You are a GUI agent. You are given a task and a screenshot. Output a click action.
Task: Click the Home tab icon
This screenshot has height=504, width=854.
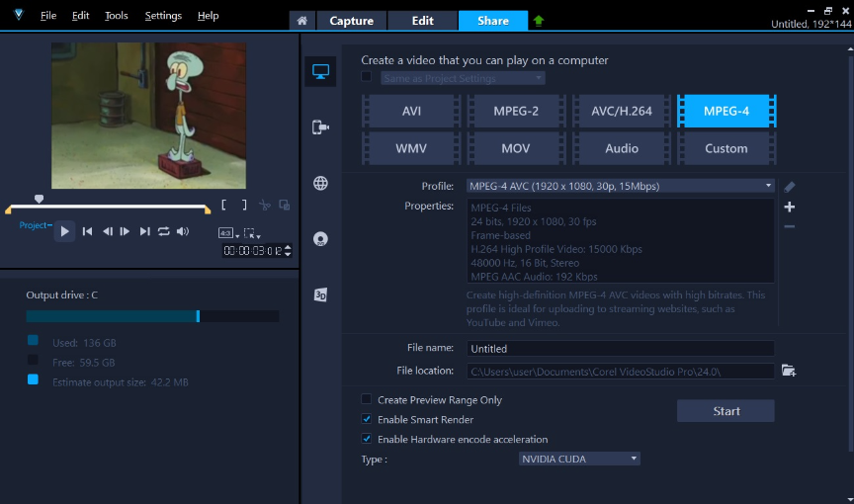click(x=301, y=21)
